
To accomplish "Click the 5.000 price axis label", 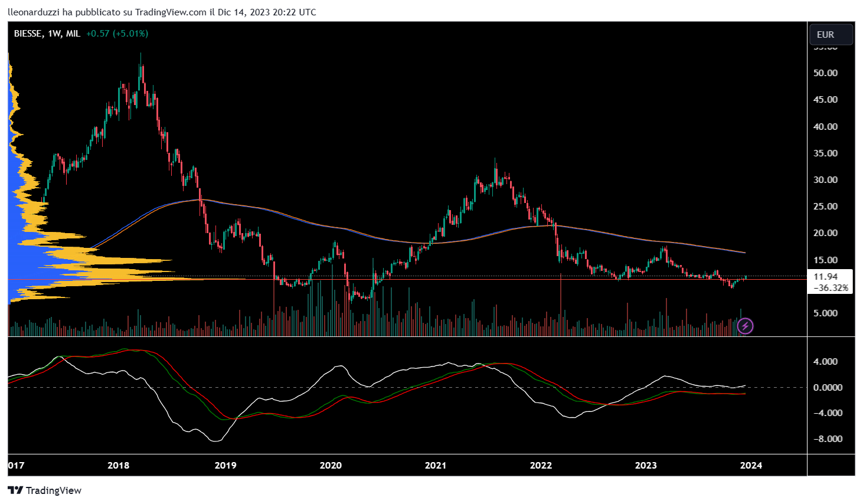I will (x=825, y=313).
